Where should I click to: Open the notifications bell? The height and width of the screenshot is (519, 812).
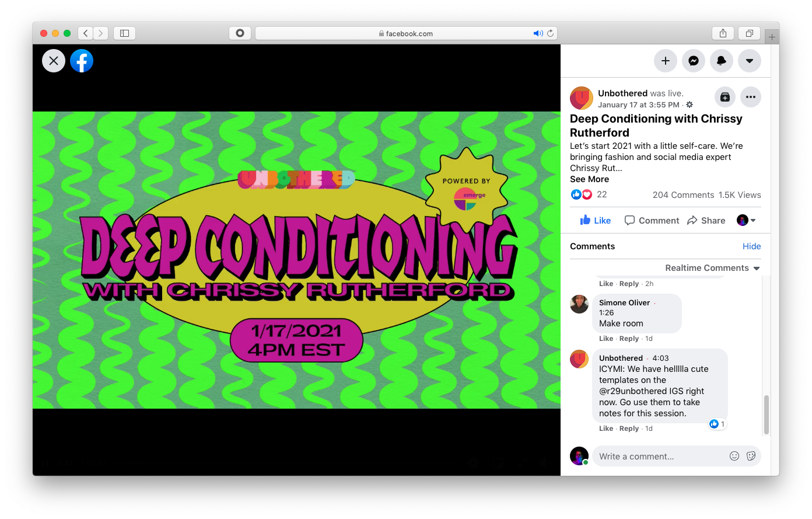tap(722, 61)
